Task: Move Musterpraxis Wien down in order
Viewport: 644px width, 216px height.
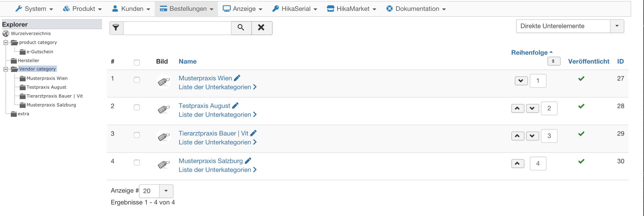Action: (x=521, y=81)
